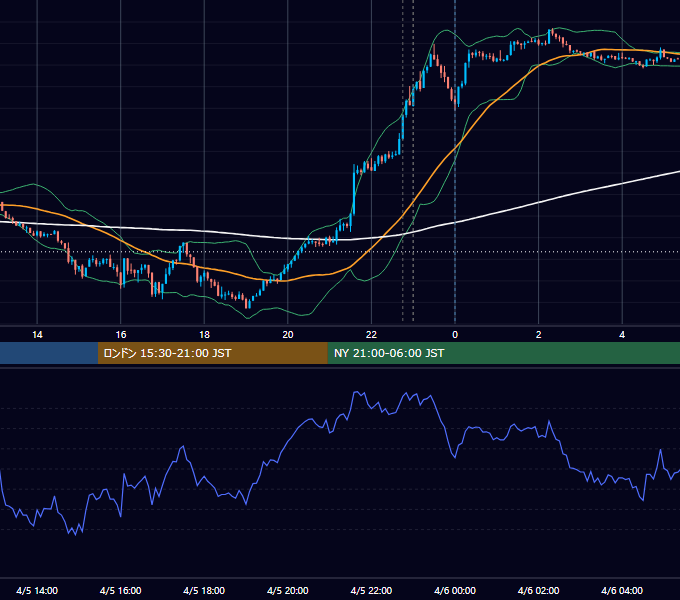Select the 22 hour label on price chart

coord(371,335)
